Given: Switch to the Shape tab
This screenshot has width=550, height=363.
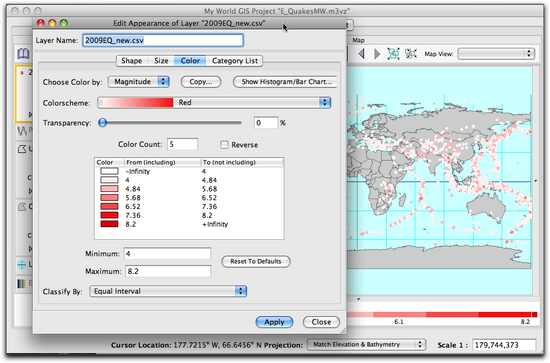Looking at the screenshot, I should coord(132,61).
